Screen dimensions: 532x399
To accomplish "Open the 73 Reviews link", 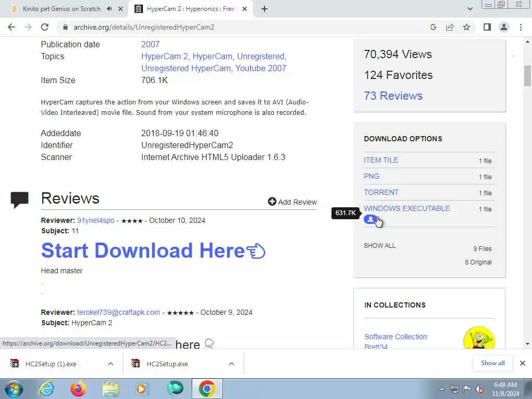I will [393, 96].
